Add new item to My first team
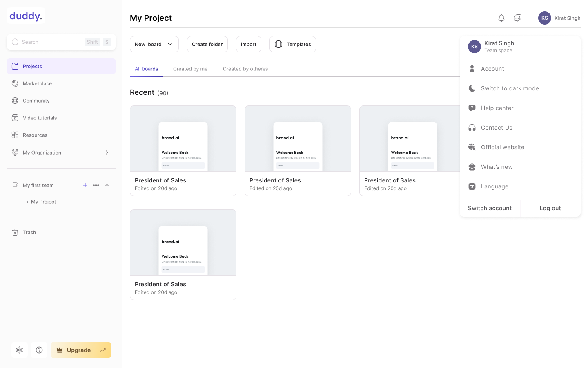Image resolution: width=588 pixels, height=368 pixels. 85,185
